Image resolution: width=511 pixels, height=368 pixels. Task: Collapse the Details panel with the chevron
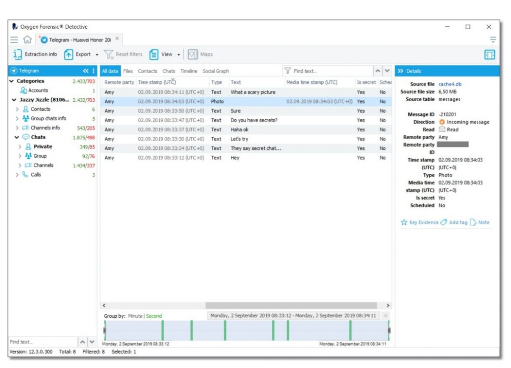[400, 71]
